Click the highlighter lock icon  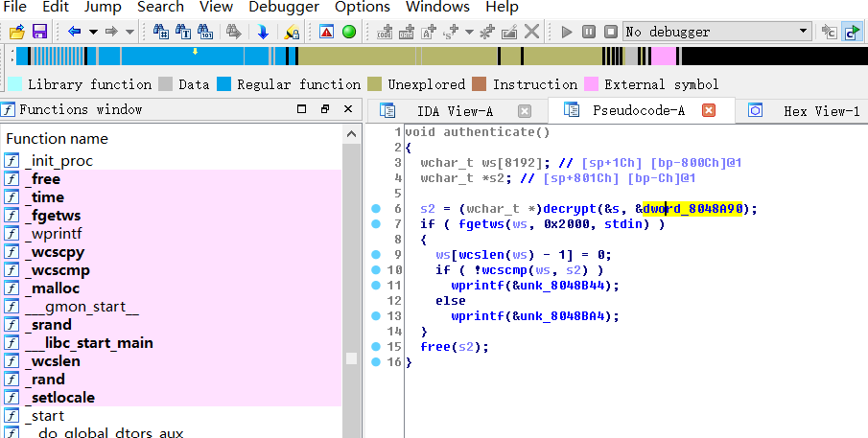[292, 32]
